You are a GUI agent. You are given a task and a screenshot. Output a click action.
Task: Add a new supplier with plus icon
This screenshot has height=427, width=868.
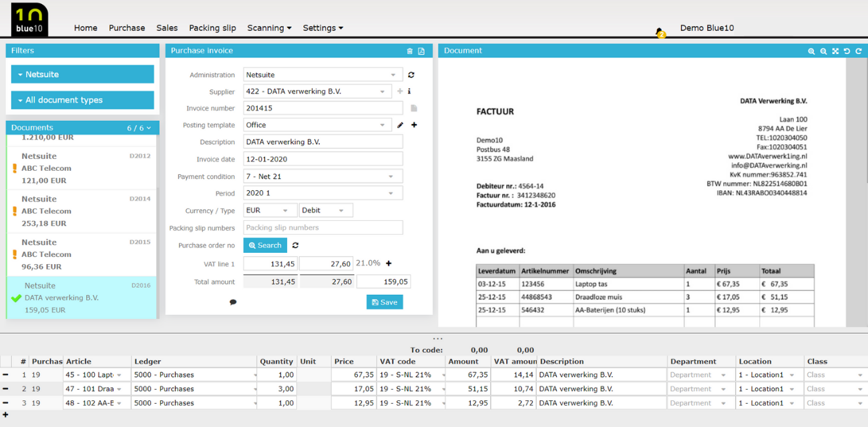(x=400, y=91)
